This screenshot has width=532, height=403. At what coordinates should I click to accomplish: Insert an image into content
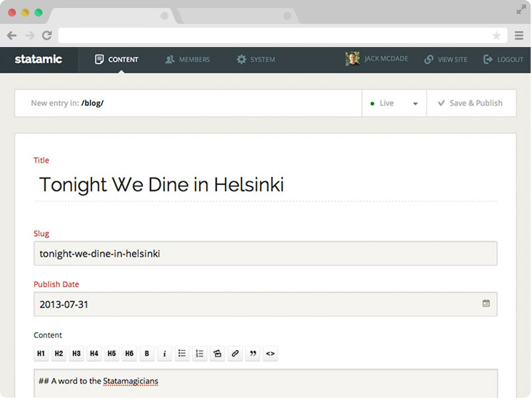tap(218, 353)
